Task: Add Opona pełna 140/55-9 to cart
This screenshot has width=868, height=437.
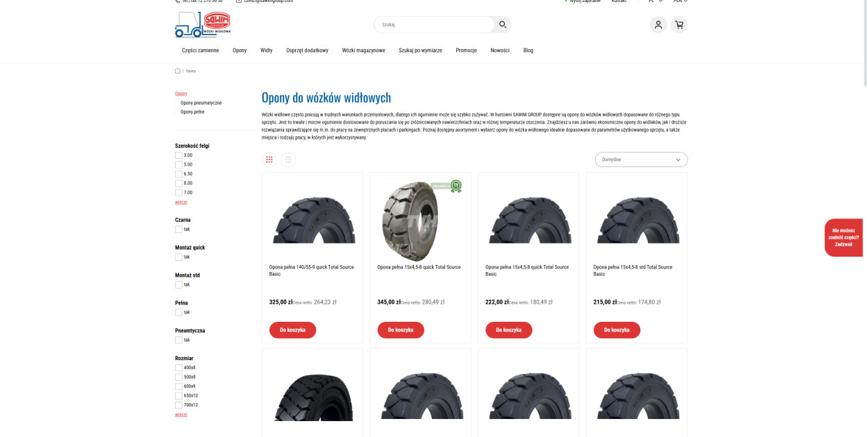Action: (292, 330)
